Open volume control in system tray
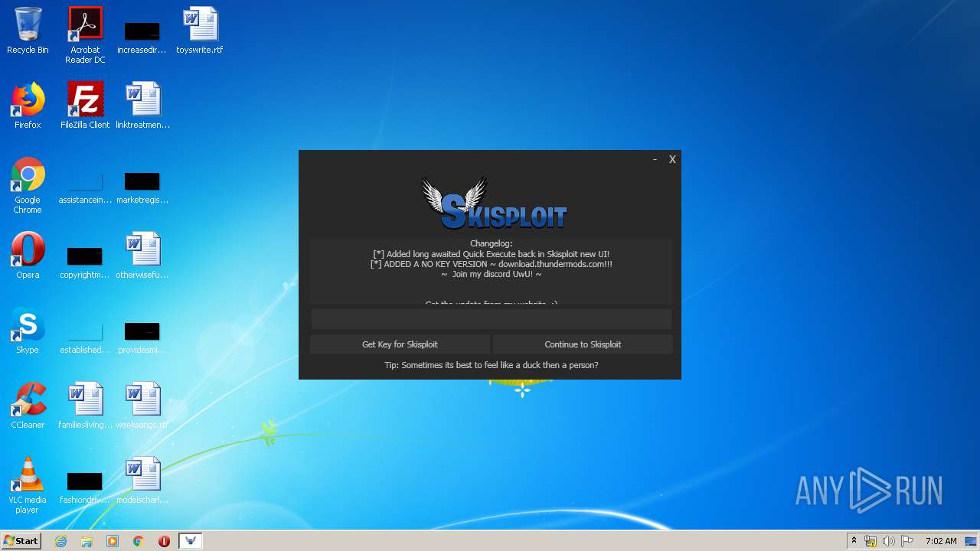980x551 pixels. 888,541
